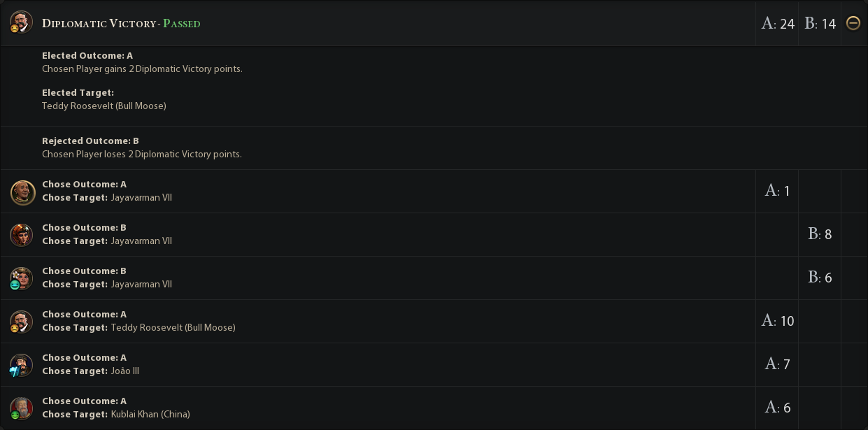868x430 pixels.
Task: Select the A: 1 vote count
Action: pyautogui.click(x=777, y=191)
